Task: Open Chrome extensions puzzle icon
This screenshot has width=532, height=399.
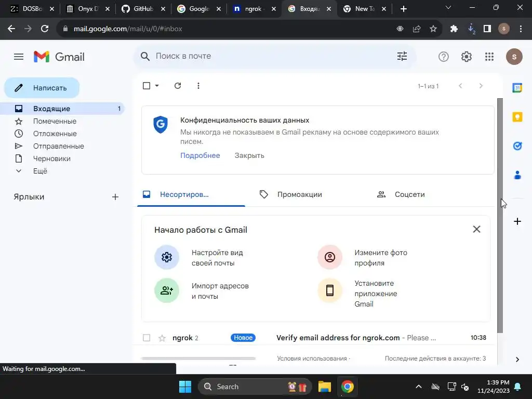Action: point(454,29)
